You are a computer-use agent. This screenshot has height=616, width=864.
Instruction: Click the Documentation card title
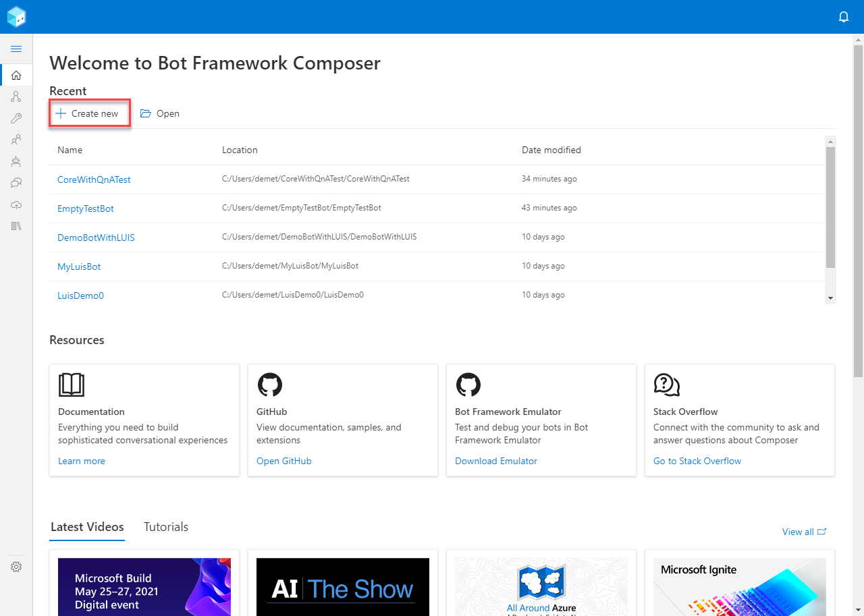tap(91, 412)
